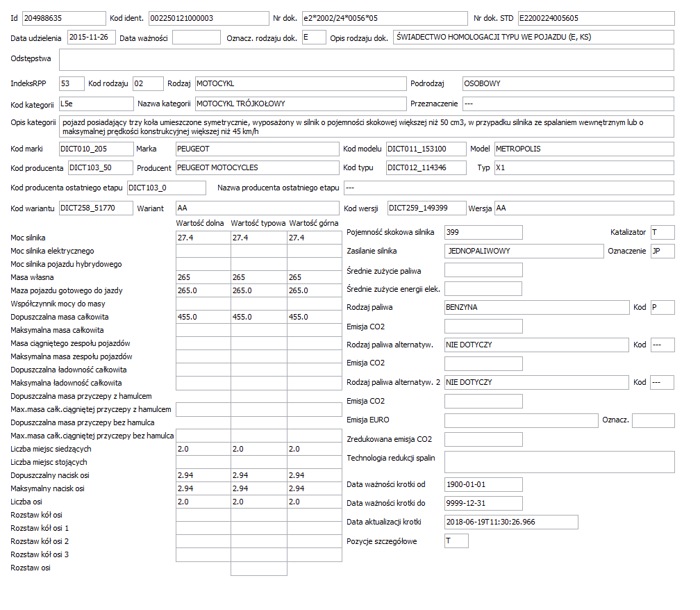This screenshot has height=610, width=700.
Task: Click Maksymalny nacisk osi Wartość górna cell 2.94
Action: (x=315, y=488)
